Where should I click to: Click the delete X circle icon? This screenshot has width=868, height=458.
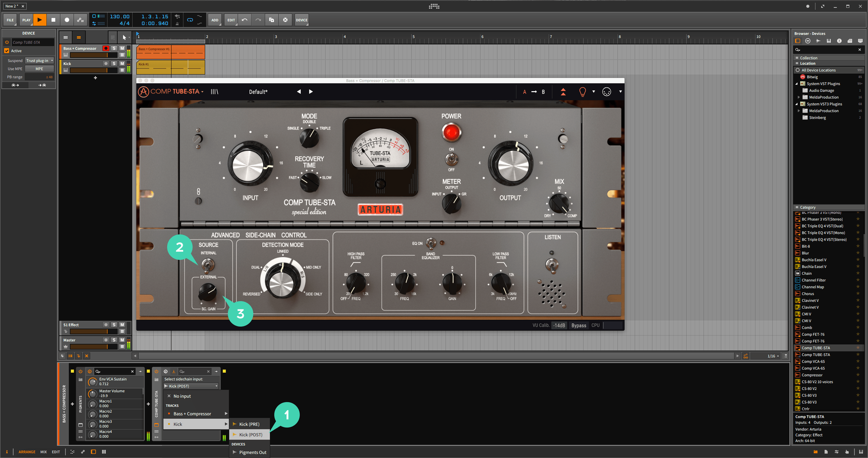coord(285,20)
